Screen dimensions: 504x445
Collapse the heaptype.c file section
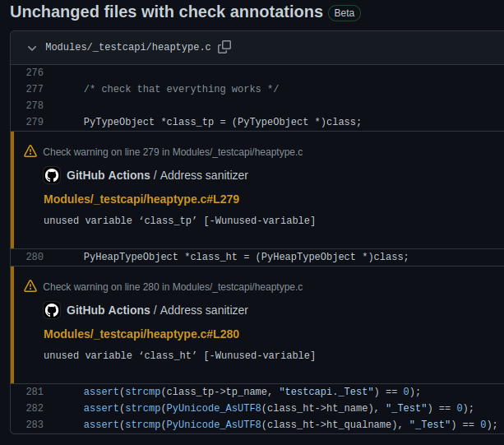pyautogui.click(x=32, y=49)
